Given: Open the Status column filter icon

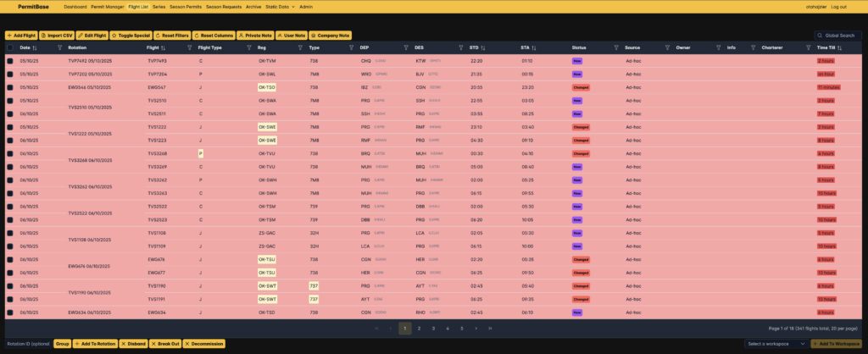Looking at the screenshot, I should click(616, 48).
